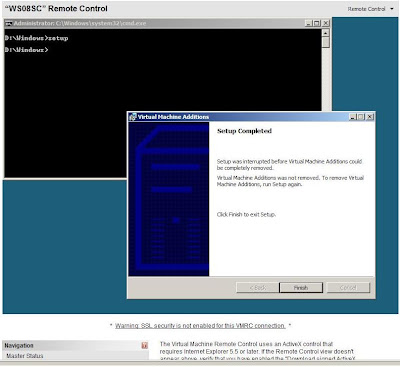Click the Administrator cmd.exe title bar text
This screenshot has width=400, height=367.
tap(80, 23)
